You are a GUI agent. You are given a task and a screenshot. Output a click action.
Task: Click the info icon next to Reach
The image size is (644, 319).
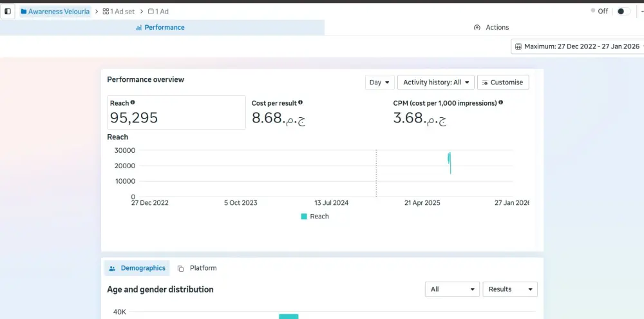pos(133,102)
